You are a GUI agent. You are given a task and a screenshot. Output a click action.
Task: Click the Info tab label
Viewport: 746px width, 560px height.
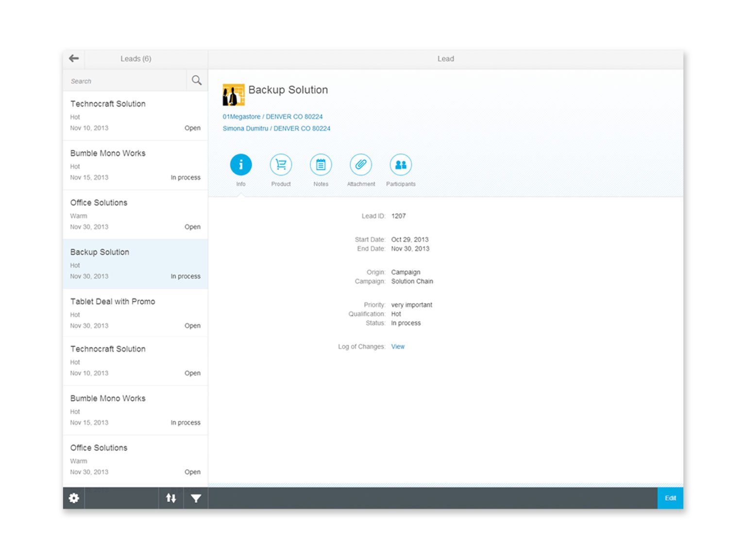pos(241,184)
